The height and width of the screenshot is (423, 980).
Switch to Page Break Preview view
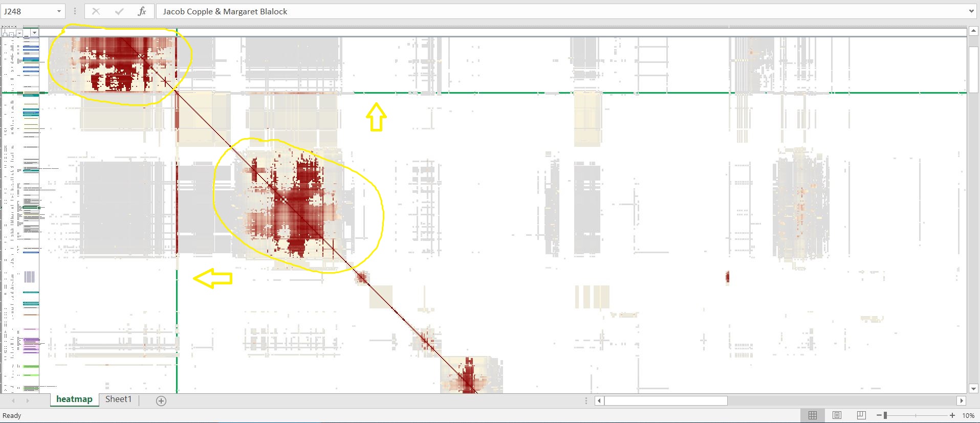tap(861, 415)
